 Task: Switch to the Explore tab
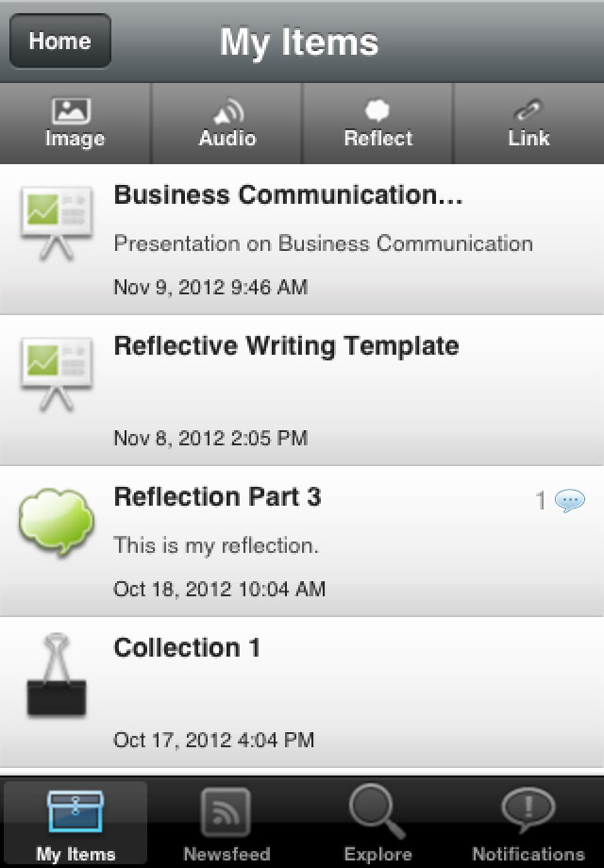(377, 823)
